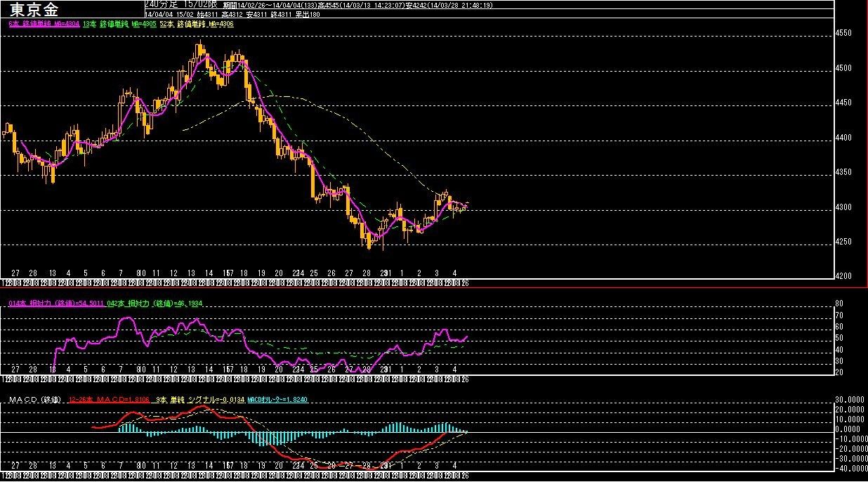
Task: Select the 6本 終値単純 MA=4304 legend
Action: click(x=42, y=24)
